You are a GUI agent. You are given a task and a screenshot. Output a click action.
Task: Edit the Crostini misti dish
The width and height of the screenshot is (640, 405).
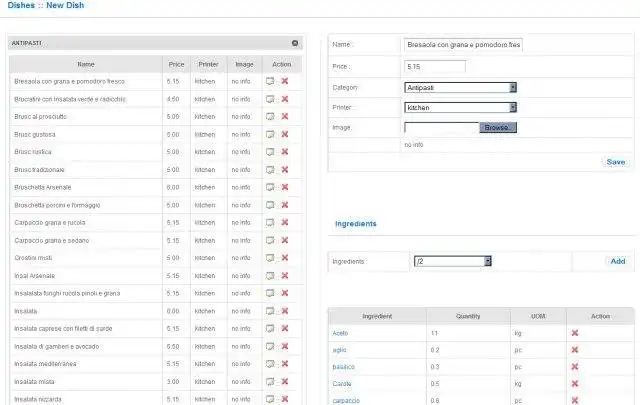tap(270, 258)
